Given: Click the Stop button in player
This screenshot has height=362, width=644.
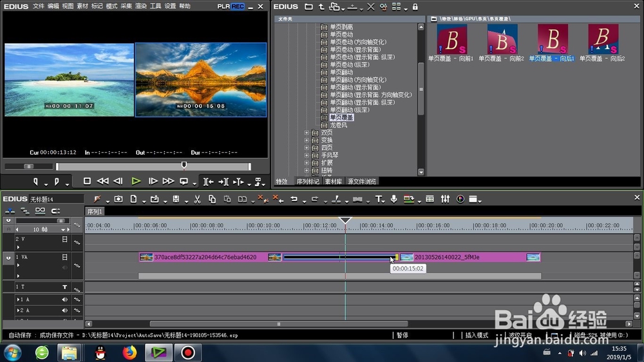Looking at the screenshot, I should point(87,181).
